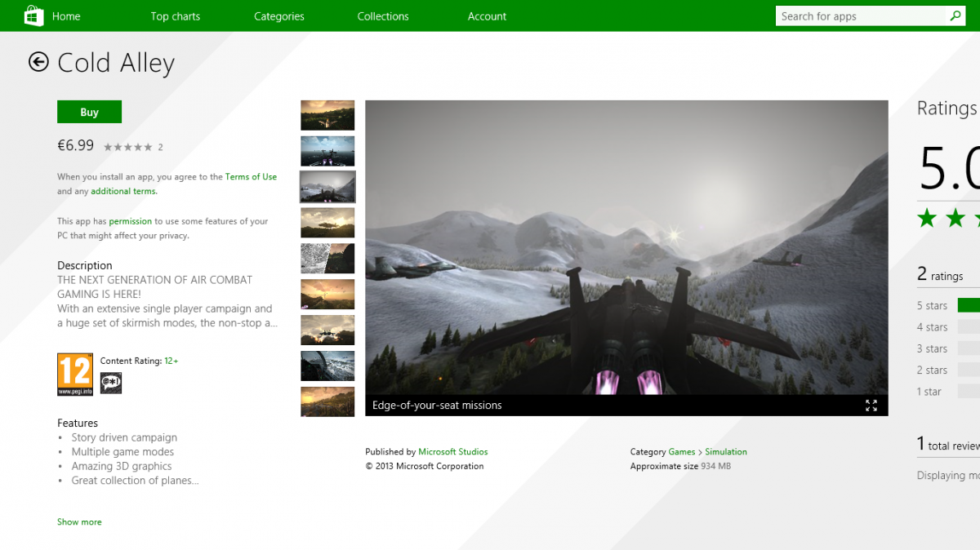Open the additional terms link
The image size is (980, 550).
124,192
